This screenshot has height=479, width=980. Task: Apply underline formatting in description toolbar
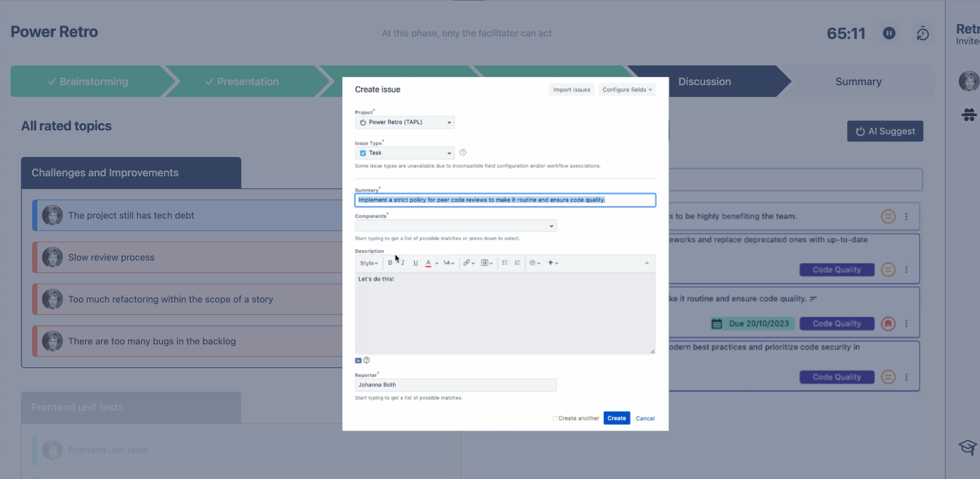415,263
